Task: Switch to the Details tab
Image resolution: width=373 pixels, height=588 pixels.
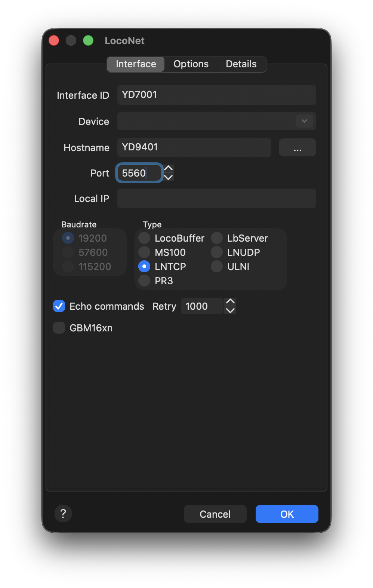Action: [x=241, y=64]
